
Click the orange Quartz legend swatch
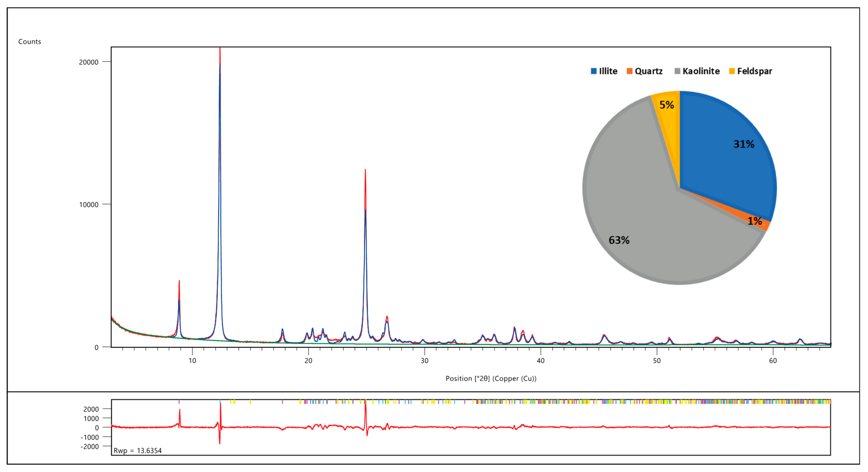[x=629, y=71]
